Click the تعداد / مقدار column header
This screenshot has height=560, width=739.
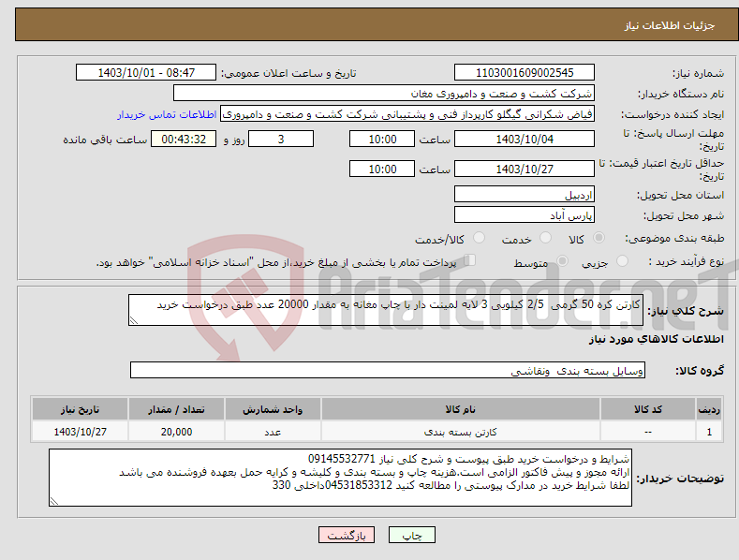(176, 409)
